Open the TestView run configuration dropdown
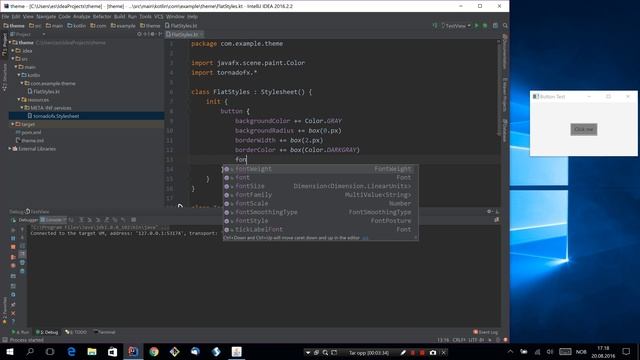The height and width of the screenshot is (360, 640). point(456,26)
